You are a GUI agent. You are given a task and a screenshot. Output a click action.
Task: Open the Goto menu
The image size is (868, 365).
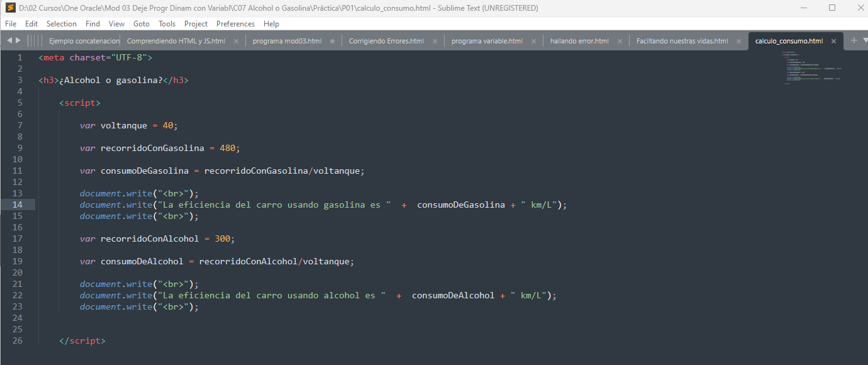(x=142, y=24)
